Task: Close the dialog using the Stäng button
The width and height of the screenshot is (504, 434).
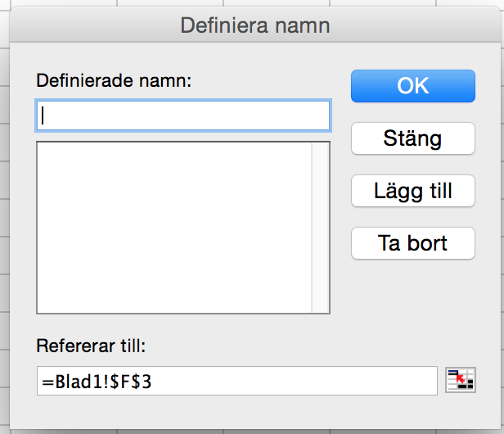Action: [x=413, y=138]
